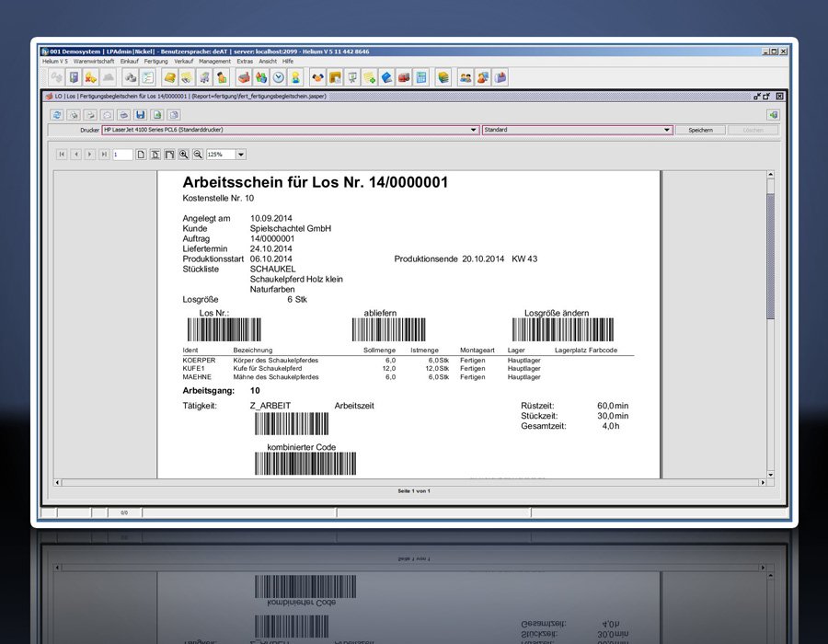Screen dimensions: 828x644
Task: Open the Drucker HP LaserJet dropdown
Action: click(290, 130)
